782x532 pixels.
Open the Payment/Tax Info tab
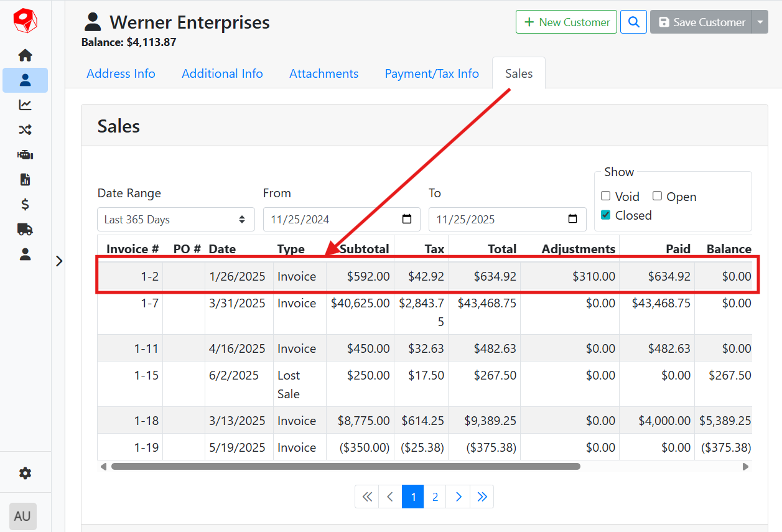tap(432, 73)
